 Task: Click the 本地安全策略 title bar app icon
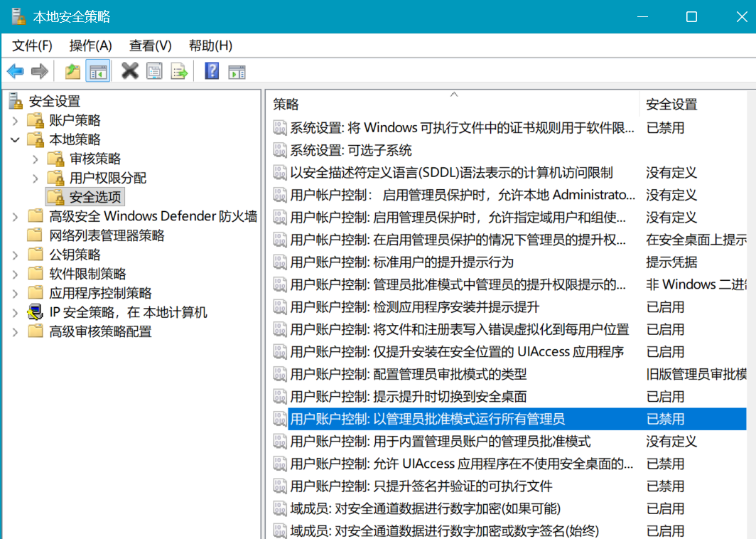pos(18,16)
